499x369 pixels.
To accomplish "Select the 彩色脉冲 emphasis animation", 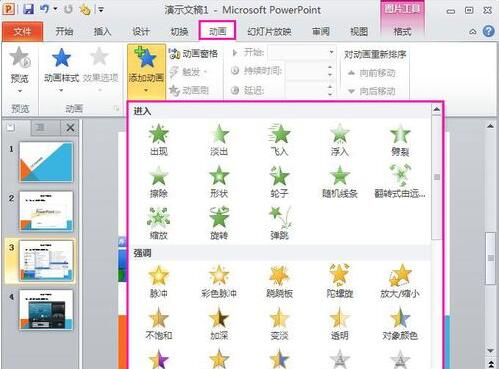I will 219,282.
